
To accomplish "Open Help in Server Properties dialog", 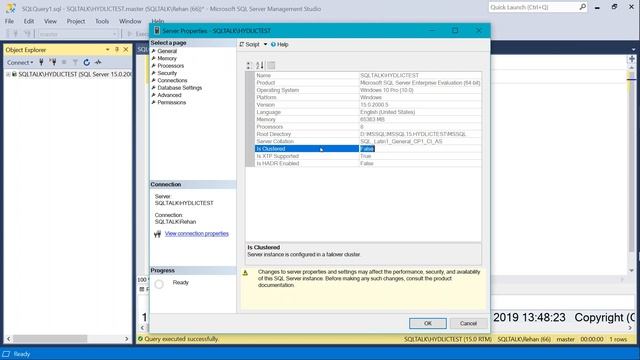I will pyautogui.click(x=280, y=44).
